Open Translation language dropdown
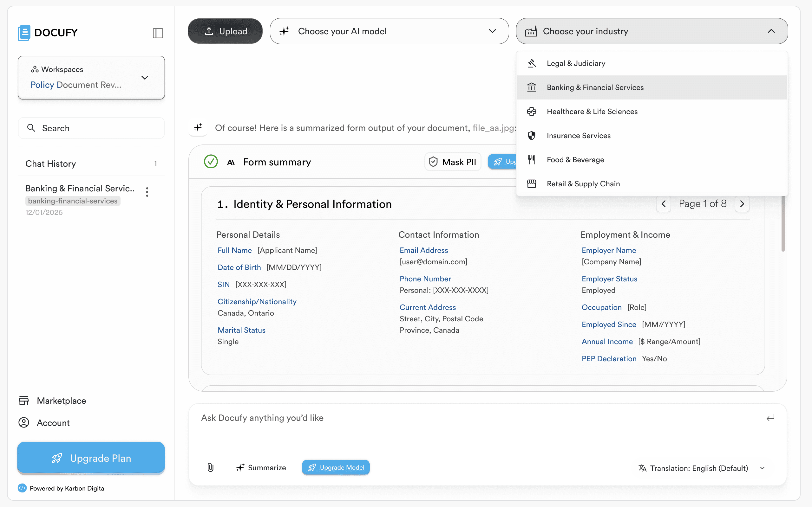Viewport: 812px width, 507px height. pyautogui.click(x=701, y=468)
